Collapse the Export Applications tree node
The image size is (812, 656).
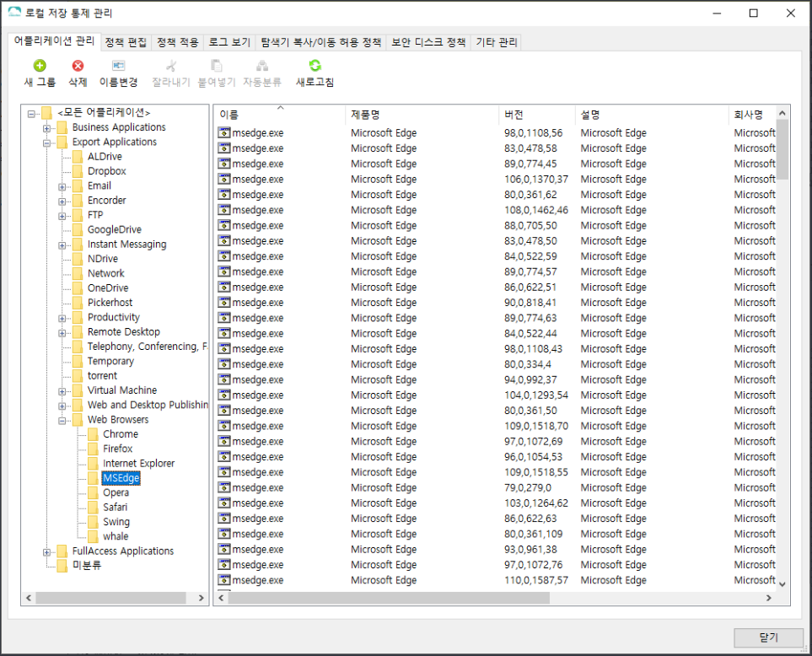pyautogui.click(x=46, y=142)
